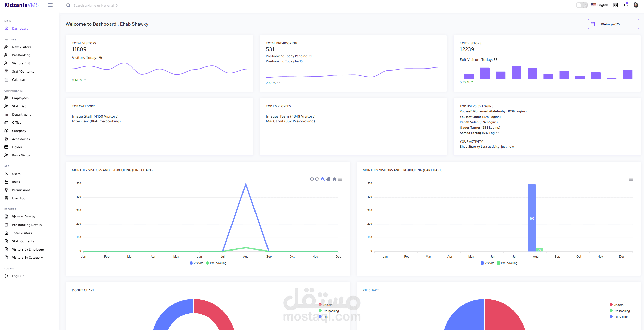Click the Permissions icon in sidebar
The width and height of the screenshot is (644, 330).
[x=6, y=190]
